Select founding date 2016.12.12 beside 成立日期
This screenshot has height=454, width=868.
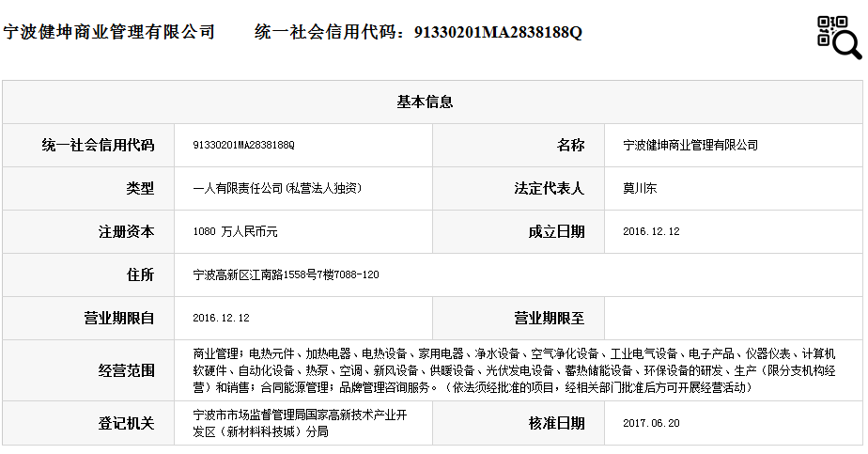(x=651, y=231)
